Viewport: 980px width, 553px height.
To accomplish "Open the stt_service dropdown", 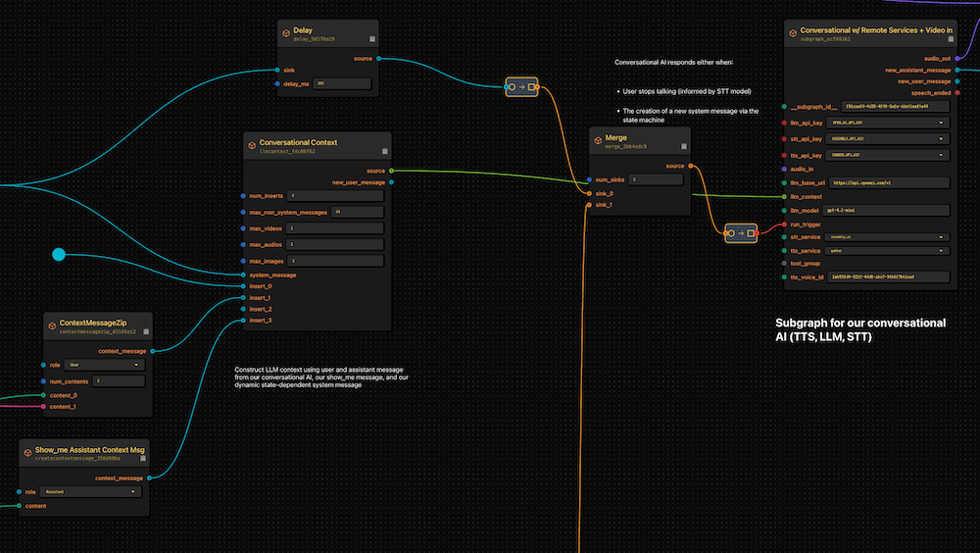I will coord(888,236).
